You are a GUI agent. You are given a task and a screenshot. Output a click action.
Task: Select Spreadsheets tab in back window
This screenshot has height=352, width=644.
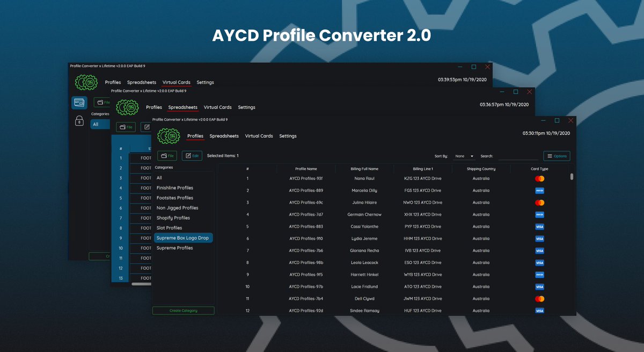142,82
